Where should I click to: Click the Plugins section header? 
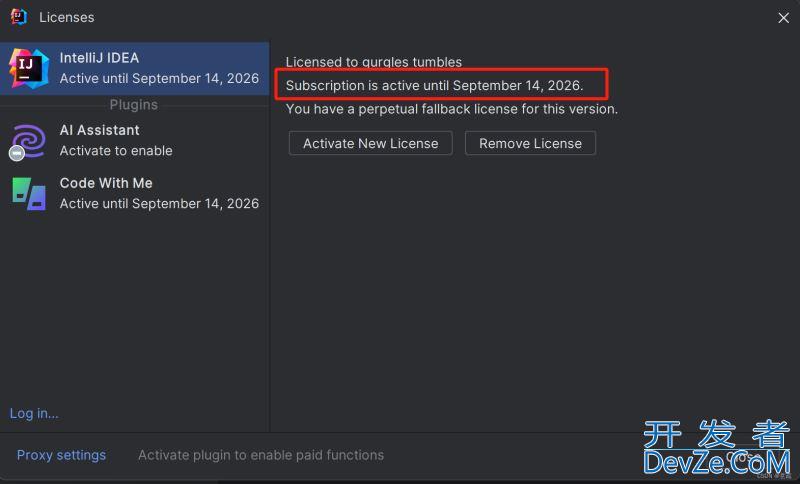tap(134, 105)
